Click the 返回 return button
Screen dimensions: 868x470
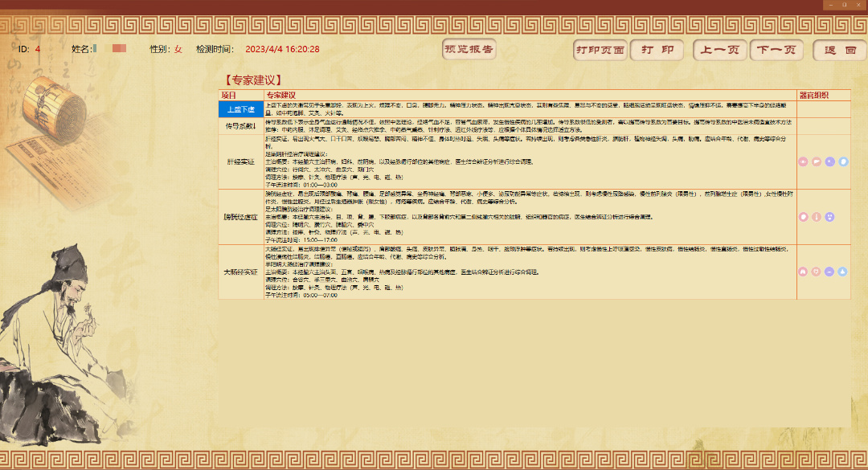(x=840, y=51)
